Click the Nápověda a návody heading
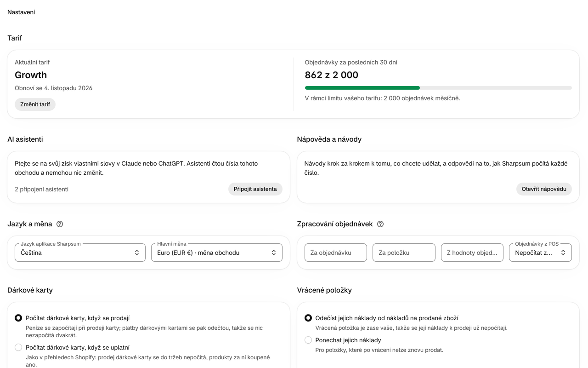 click(x=329, y=139)
